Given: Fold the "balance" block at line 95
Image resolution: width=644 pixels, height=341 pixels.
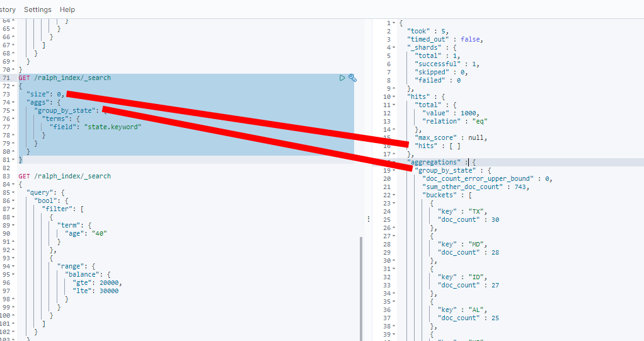Looking at the screenshot, I should click(14, 274).
